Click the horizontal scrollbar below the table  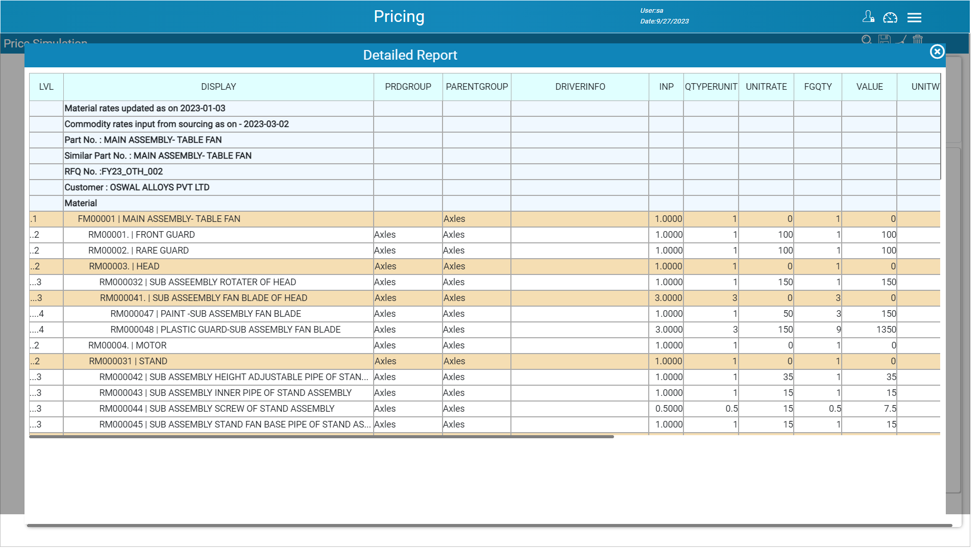coord(322,437)
